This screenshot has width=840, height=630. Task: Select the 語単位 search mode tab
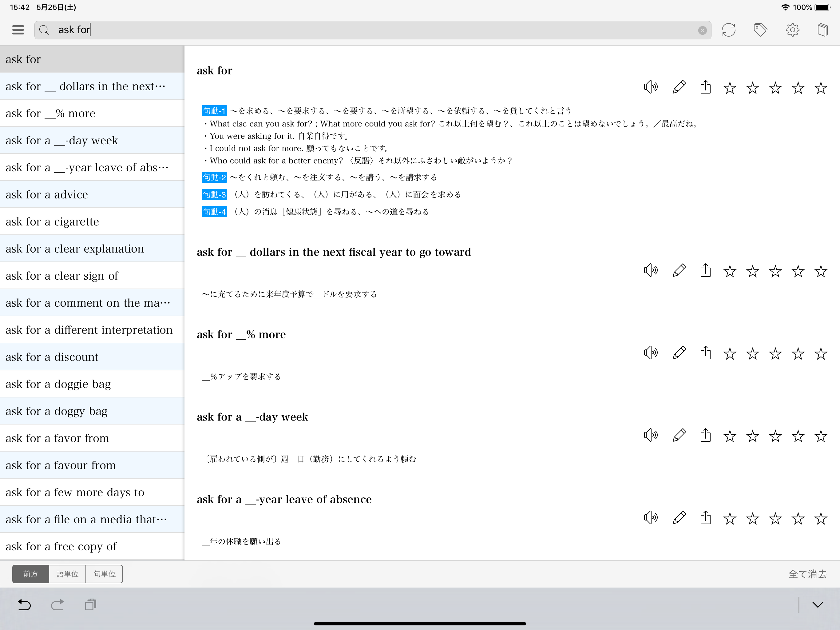[x=67, y=573]
